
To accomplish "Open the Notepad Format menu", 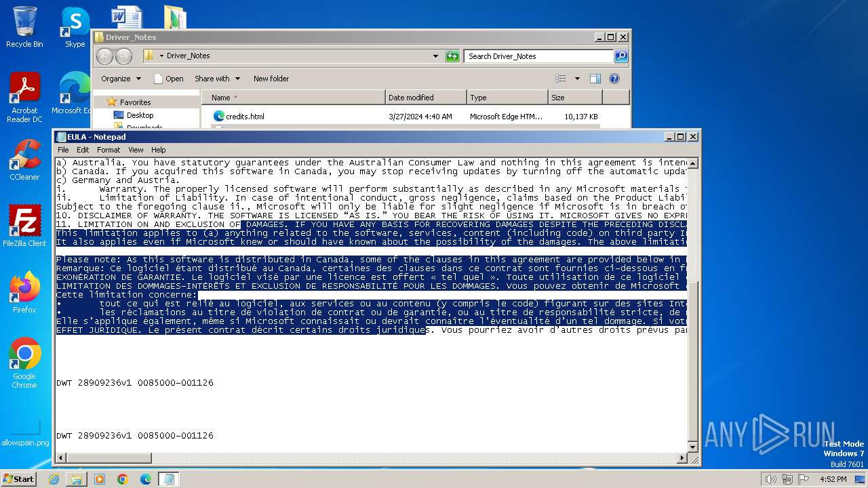I will [108, 150].
